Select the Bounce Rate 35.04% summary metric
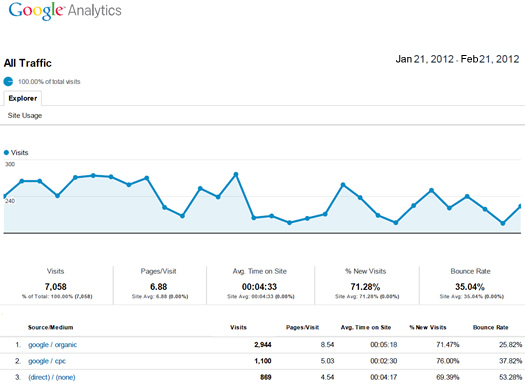 click(471, 285)
